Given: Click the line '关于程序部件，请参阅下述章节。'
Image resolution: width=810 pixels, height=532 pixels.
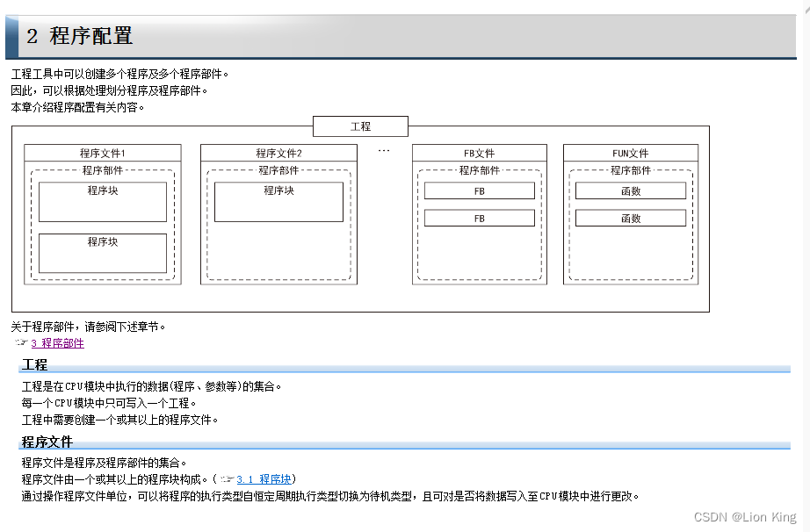Looking at the screenshot, I should coord(89,327).
